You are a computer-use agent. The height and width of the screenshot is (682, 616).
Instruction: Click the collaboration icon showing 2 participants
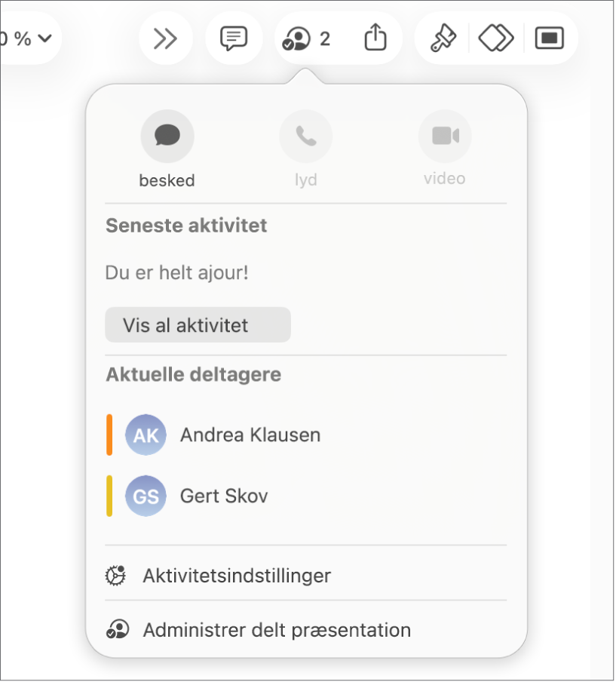(x=305, y=38)
